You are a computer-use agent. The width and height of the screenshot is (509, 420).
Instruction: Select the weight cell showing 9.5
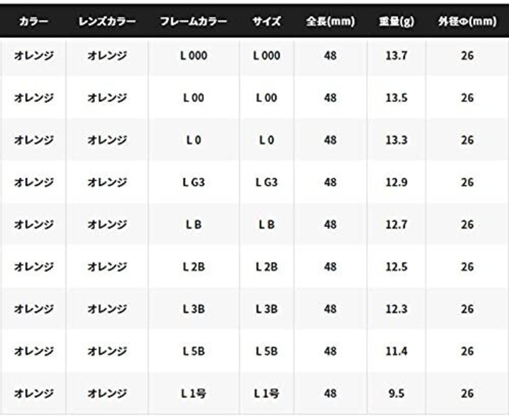(x=396, y=393)
